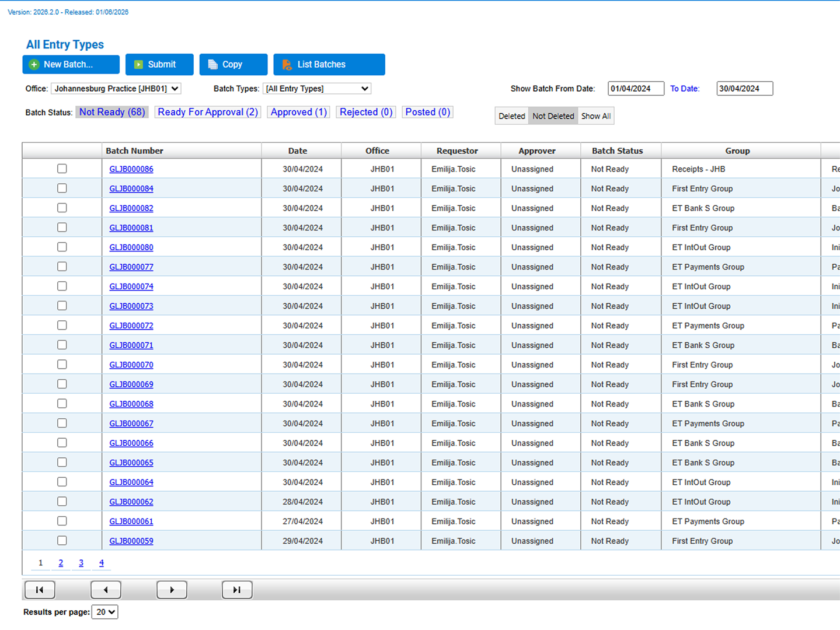Click the New Batch plus icon
Image resolution: width=840 pixels, height=630 pixels.
[x=34, y=65]
